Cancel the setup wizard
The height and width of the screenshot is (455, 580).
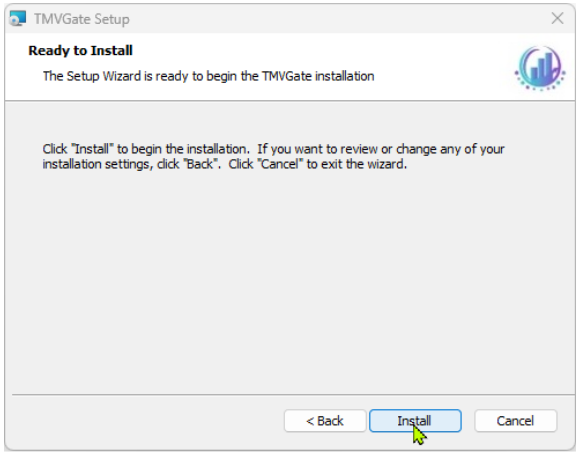pos(515,421)
